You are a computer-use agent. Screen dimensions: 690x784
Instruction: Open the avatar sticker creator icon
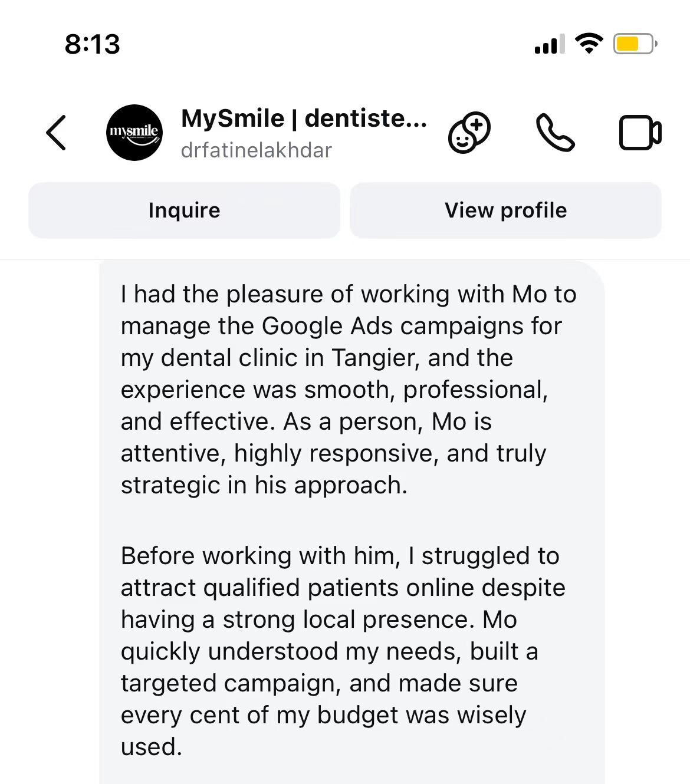pyautogui.click(x=469, y=133)
